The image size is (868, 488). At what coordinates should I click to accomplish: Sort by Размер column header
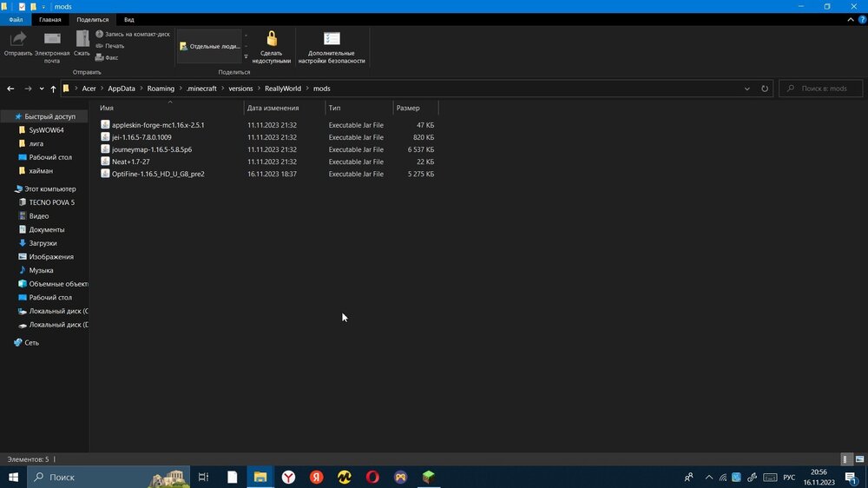point(415,108)
